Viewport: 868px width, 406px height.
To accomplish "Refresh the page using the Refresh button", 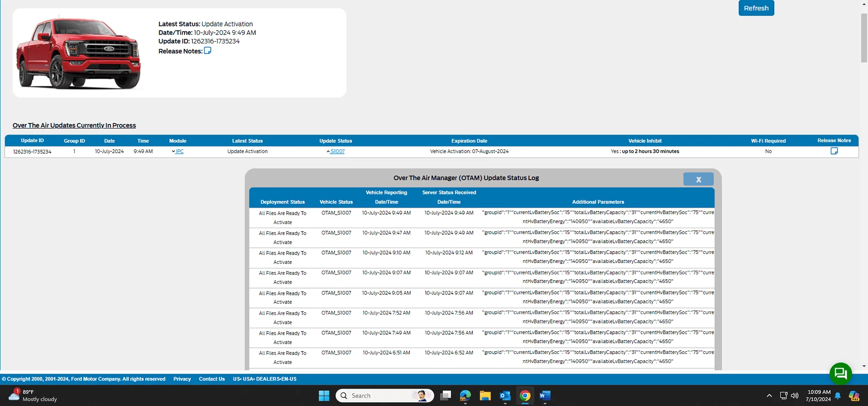I will tap(756, 8).
